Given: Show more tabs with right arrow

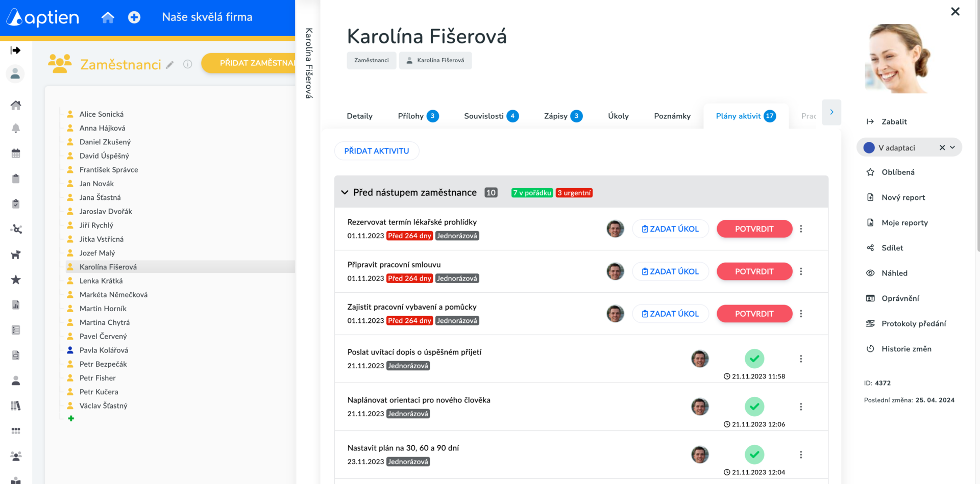Looking at the screenshot, I should [x=831, y=112].
